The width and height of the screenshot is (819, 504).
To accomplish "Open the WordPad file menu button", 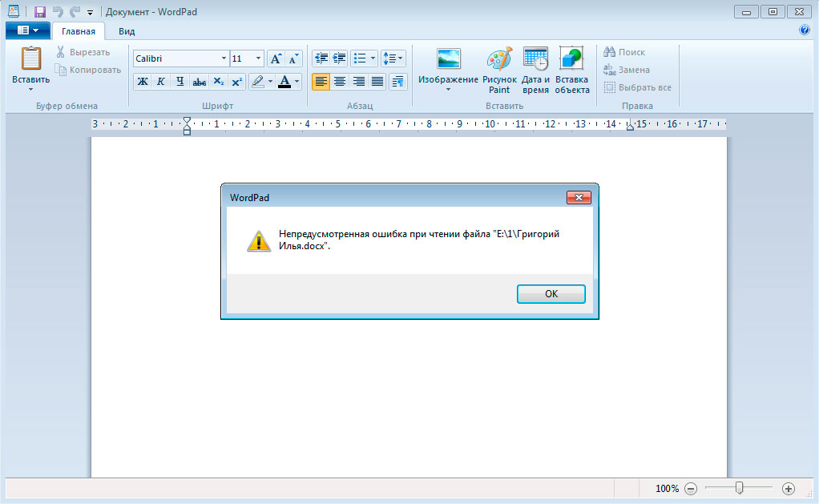I will point(28,30).
